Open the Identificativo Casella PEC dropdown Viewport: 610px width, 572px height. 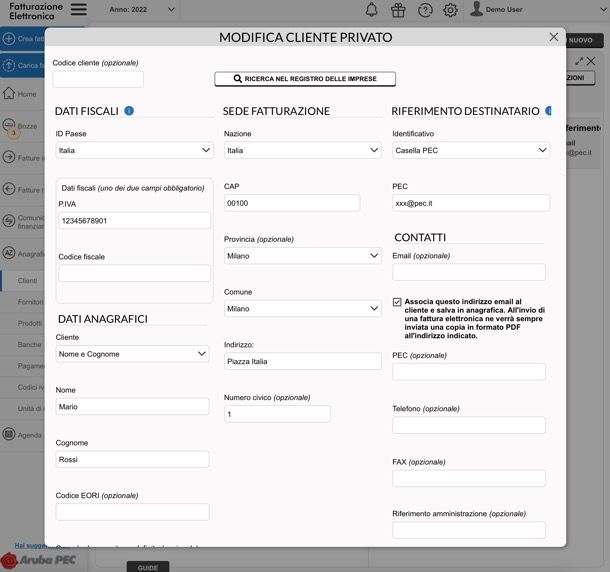tap(471, 150)
